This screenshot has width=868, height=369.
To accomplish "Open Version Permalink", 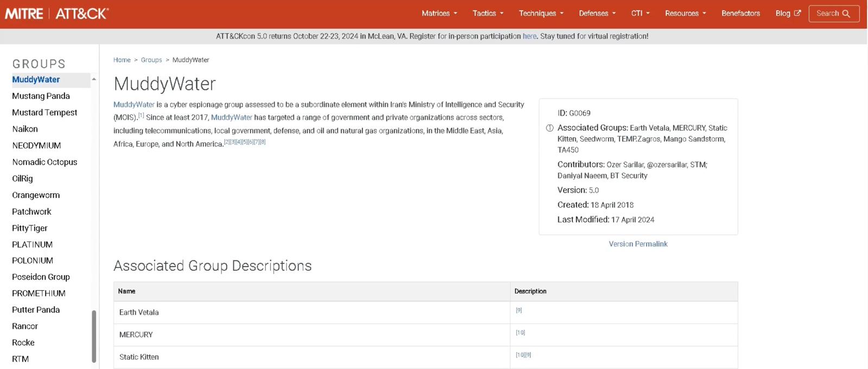I will (638, 244).
